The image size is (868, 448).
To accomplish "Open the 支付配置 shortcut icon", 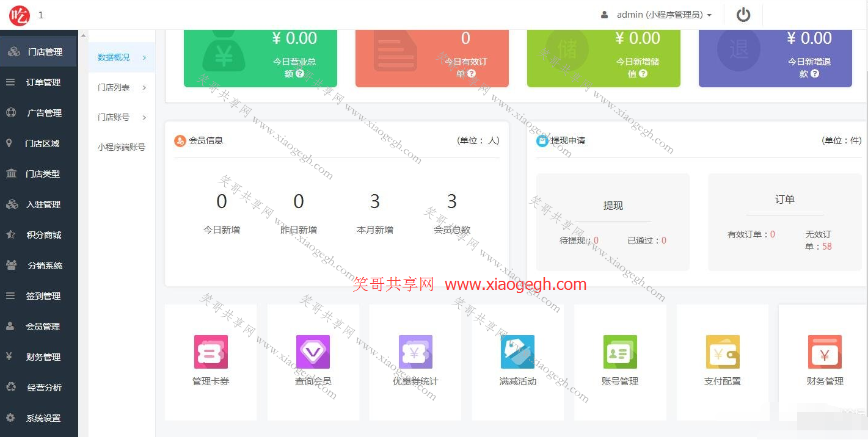I will 723,352.
